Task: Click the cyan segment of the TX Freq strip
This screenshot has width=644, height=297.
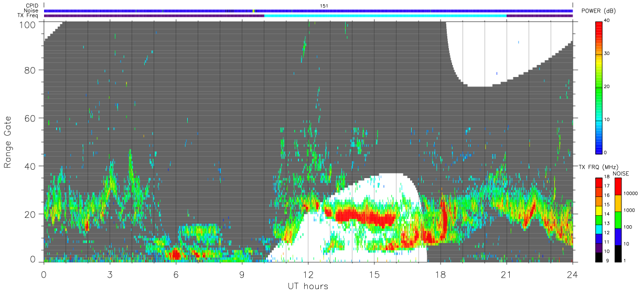Action: [385, 16]
